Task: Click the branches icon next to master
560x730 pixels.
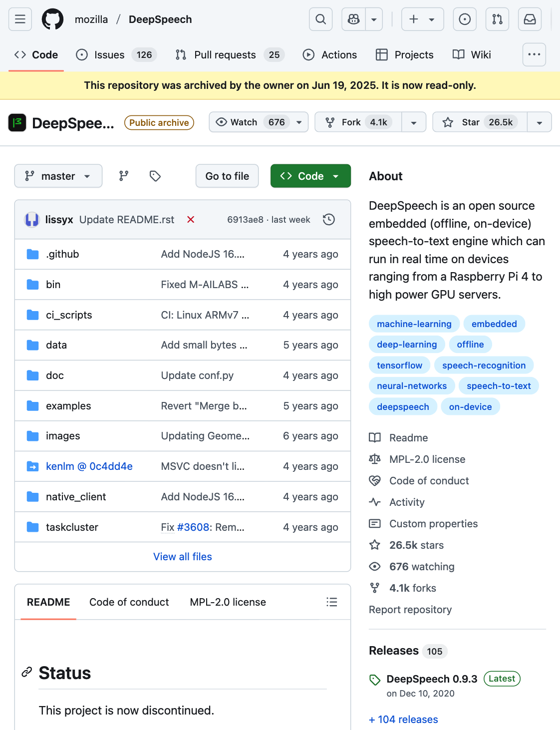Action: click(123, 176)
